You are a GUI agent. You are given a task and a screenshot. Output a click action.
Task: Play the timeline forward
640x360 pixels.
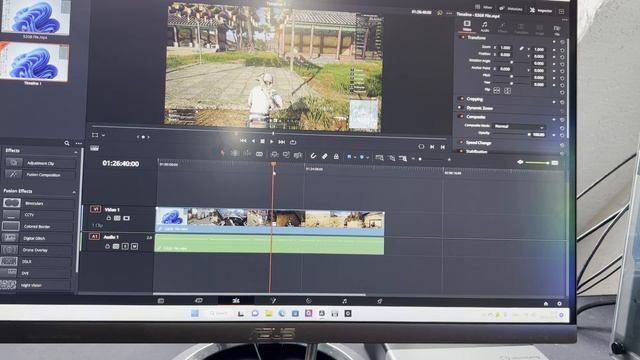point(271,142)
